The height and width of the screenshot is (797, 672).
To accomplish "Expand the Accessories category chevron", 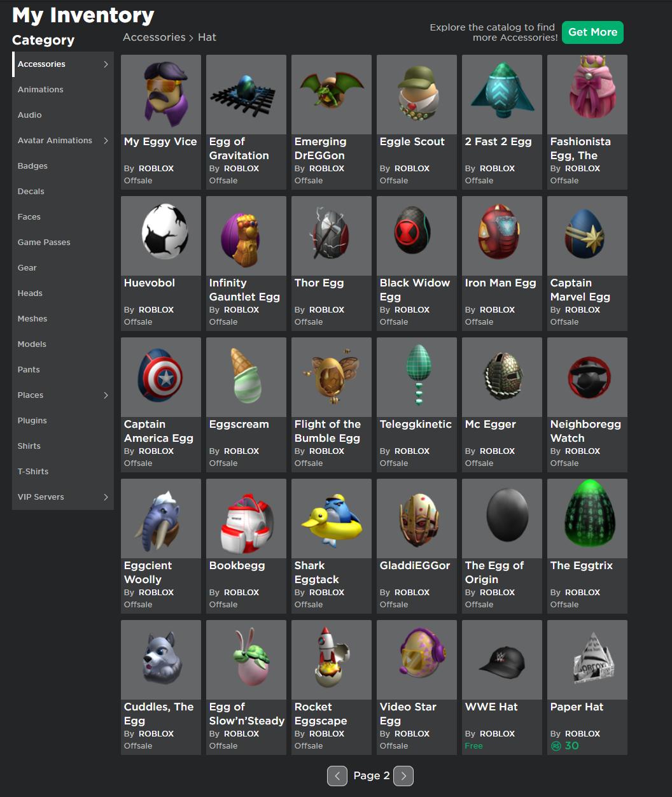I will (106, 64).
